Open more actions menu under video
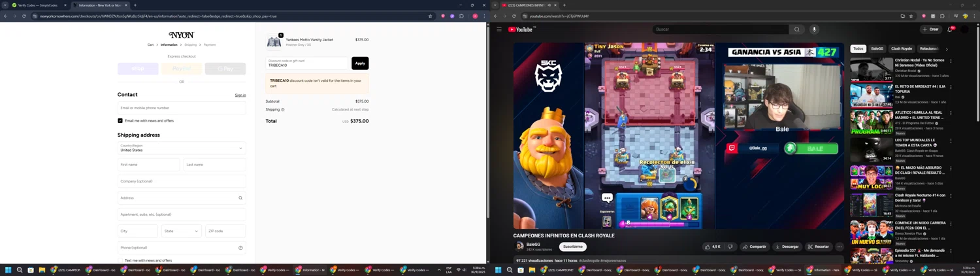Viewport: 980px width, 276px height. [840, 247]
